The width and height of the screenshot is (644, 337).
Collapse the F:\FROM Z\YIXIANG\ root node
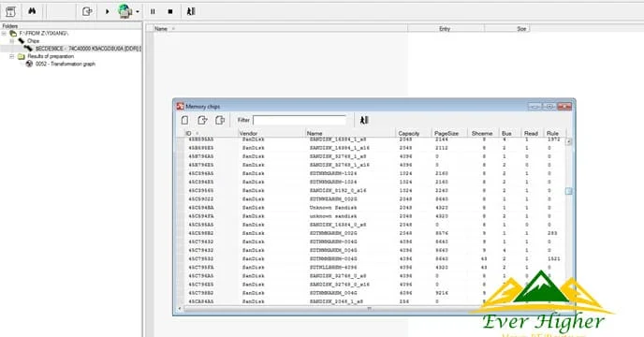coord(4,34)
